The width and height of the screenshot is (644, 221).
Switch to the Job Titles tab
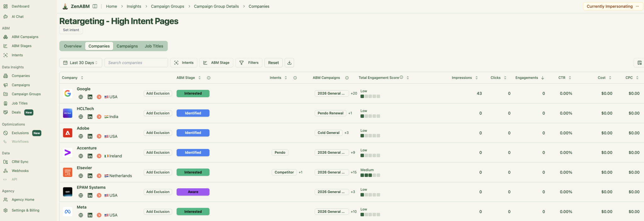[x=154, y=46]
